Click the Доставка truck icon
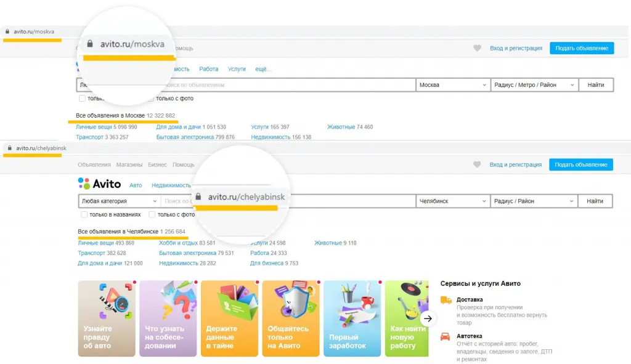Screen dimensions: 631x364 pyautogui.click(x=446, y=300)
